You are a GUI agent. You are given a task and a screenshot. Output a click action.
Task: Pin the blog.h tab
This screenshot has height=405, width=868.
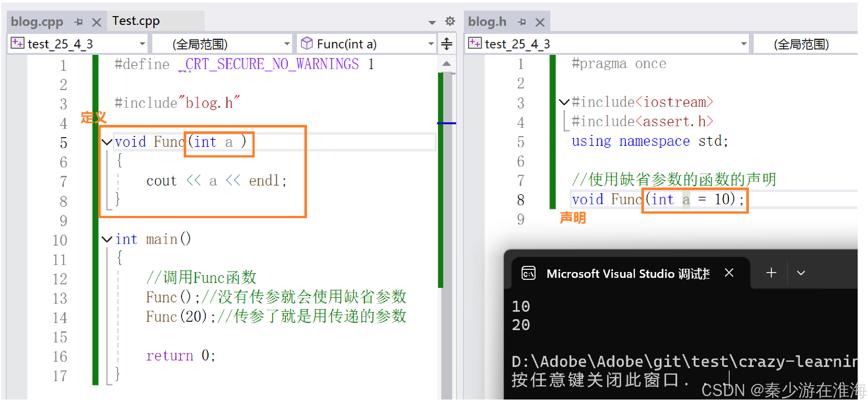click(522, 22)
